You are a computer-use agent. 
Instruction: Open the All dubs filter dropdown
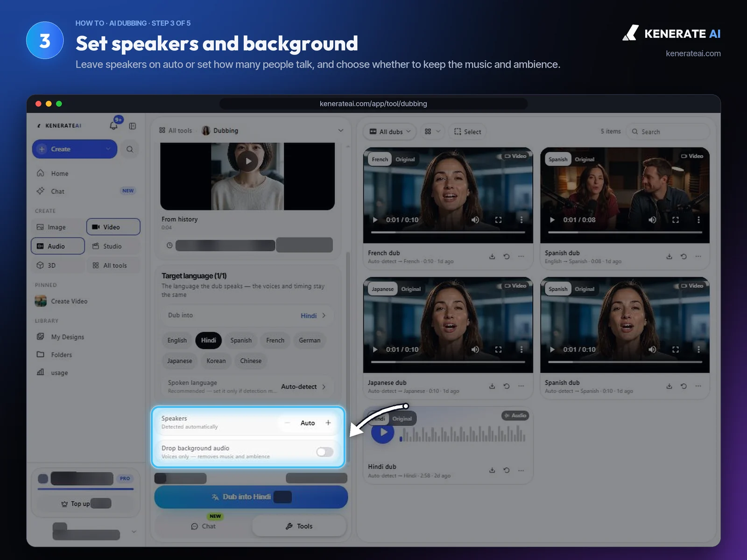pyautogui.click(x=390, y=132)
